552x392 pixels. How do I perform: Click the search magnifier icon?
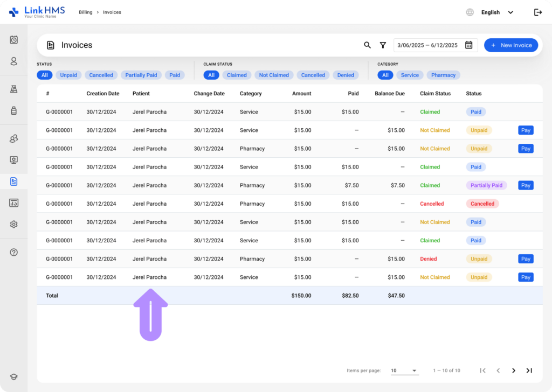click(x=367, y=45)
